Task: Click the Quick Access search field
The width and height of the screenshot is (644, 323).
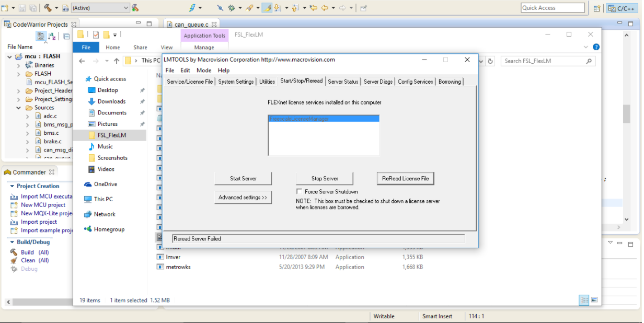Action: pyautogui.click(x=553, y=8)
